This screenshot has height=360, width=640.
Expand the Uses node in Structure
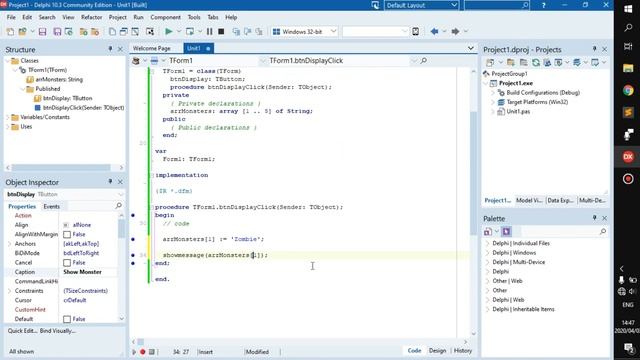coord(8,127)
